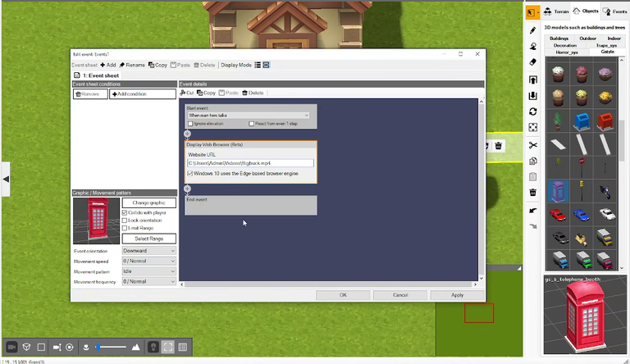Switch to the Terrain tab

point(556,11)
